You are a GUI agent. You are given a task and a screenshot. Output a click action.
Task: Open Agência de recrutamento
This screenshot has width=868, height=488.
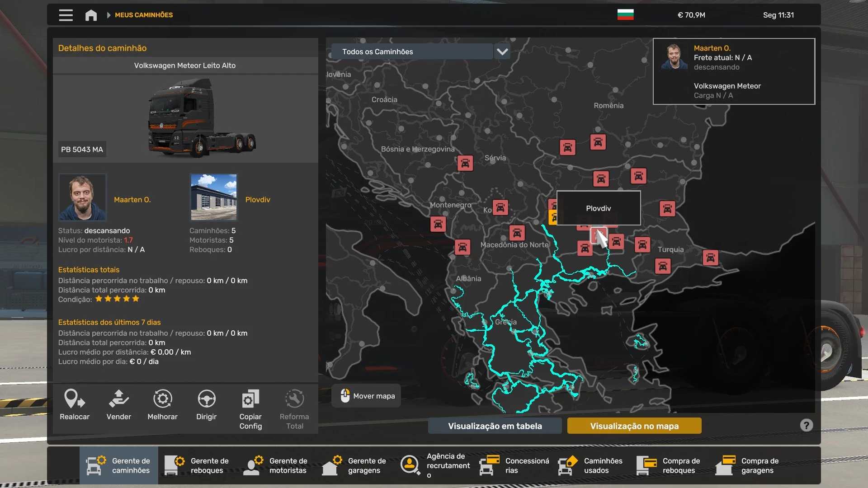tap(434, 465)
